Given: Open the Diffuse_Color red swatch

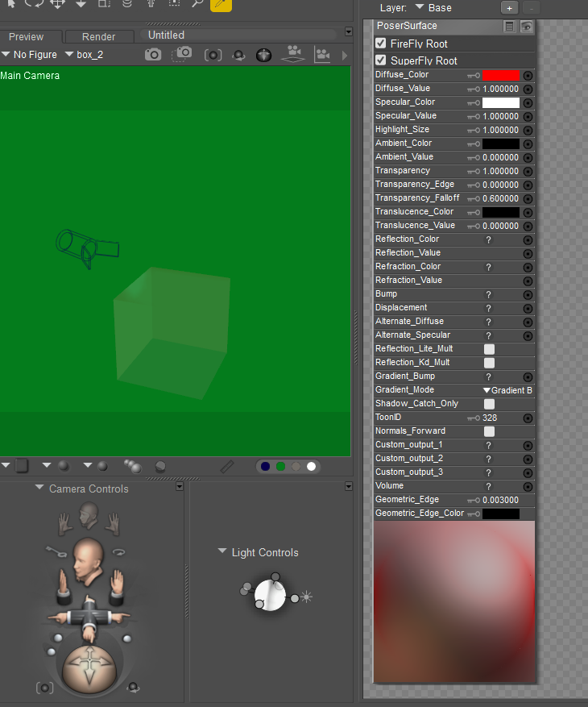Looking at the screenshot, I should click(x=501, y=75).
